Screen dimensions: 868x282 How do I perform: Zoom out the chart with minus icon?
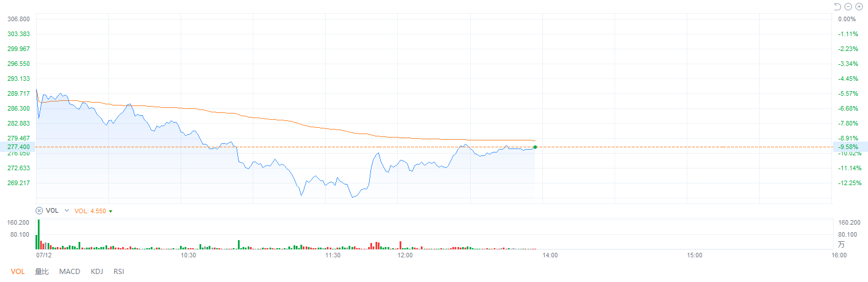(x=849, y=7)
